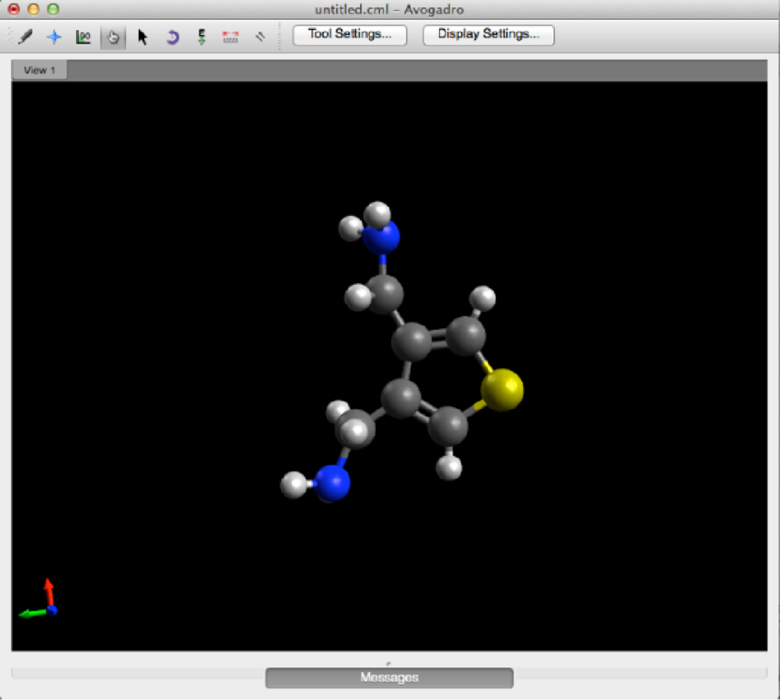
Task: Choose the Align tool in toolbar
Action: (260, 37)
